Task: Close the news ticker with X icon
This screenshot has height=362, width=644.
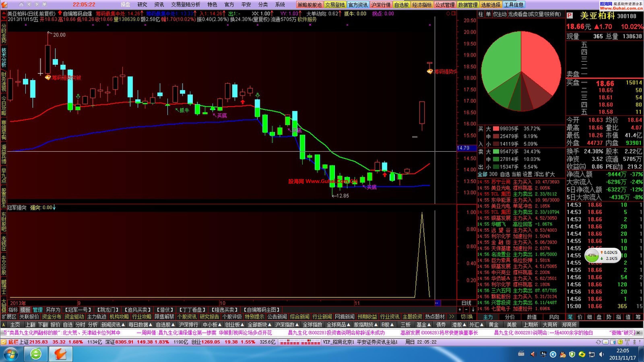Action: (638, 333)
